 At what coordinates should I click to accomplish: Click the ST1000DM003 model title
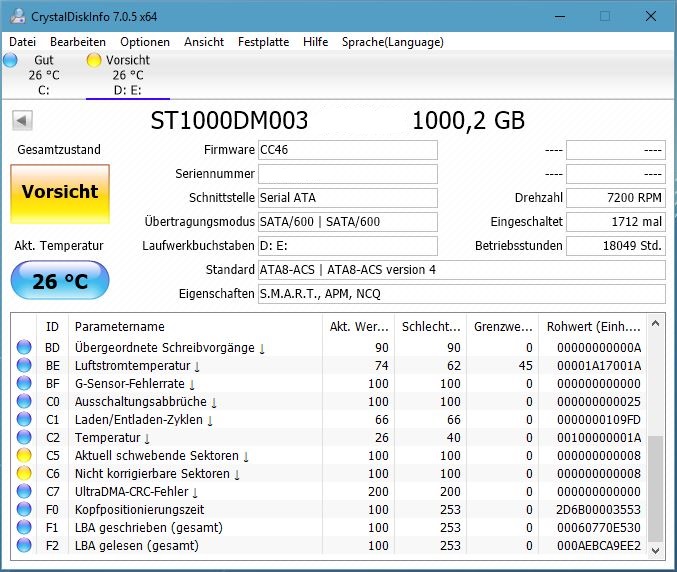[x=229, y=120]
